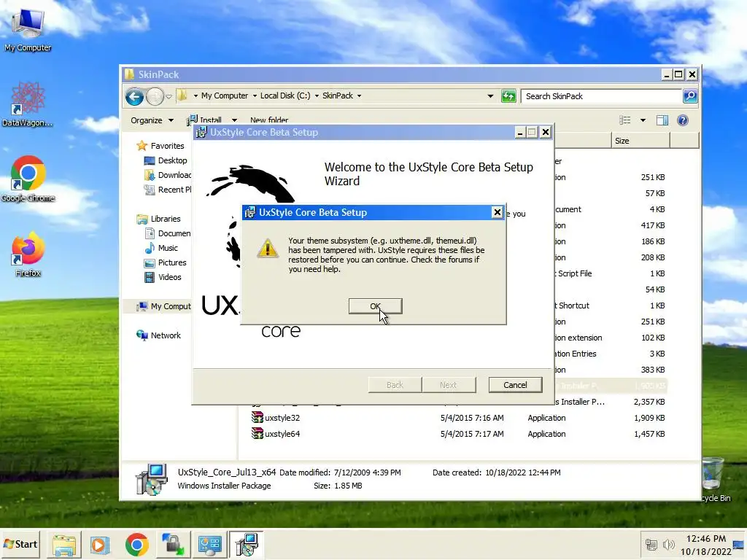The width and height of the screenshot is (747, 560).
Task: Click the taskbar clock 12:46 PM
Action: pyautogui.click(x=706, y=539)
